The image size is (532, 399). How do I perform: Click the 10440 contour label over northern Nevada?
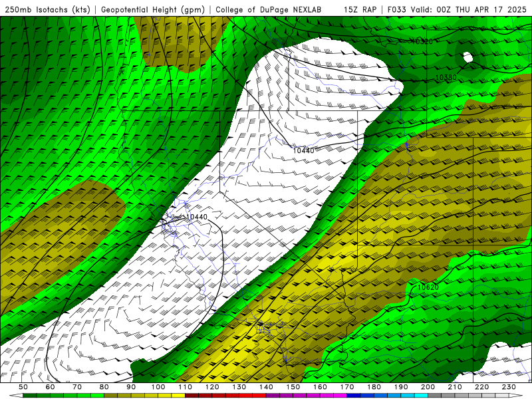click(x=304, y=150)
